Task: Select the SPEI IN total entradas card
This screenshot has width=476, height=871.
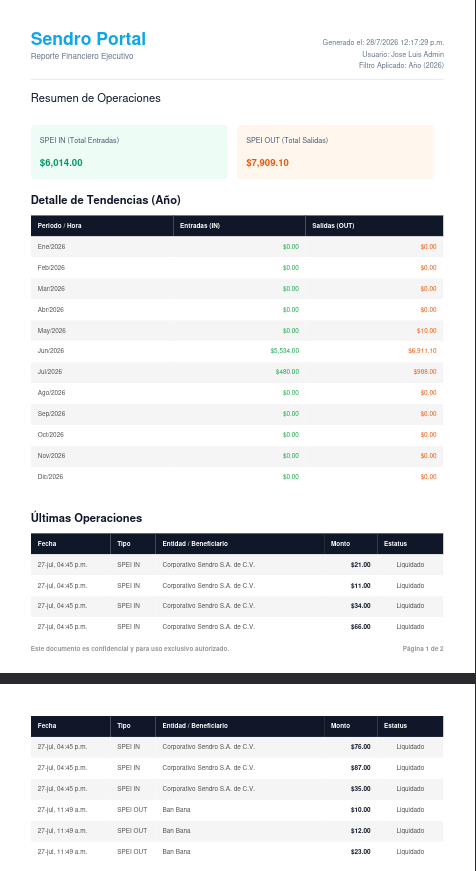Action: [x=129, y=152]
